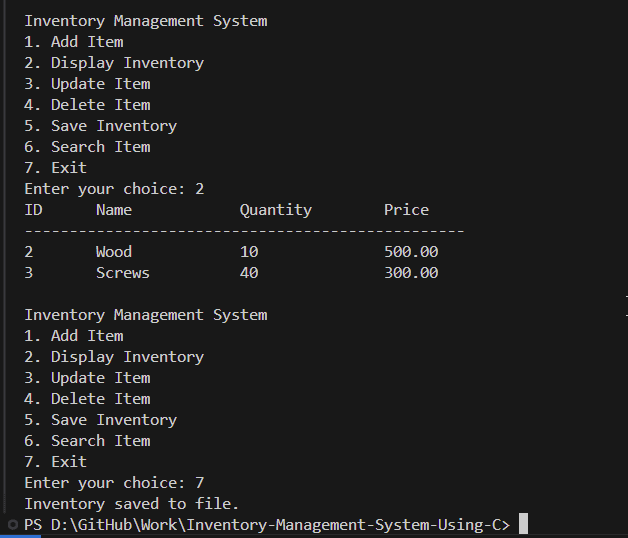Click the 'Price' column header in the table
628x538 pixels.
[x=406, y=210]
